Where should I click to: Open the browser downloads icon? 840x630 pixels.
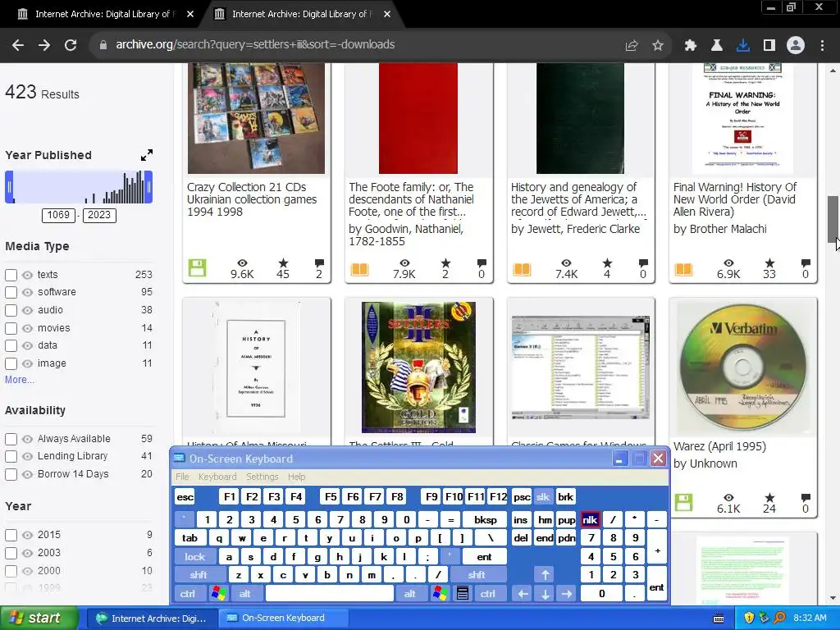742,46
